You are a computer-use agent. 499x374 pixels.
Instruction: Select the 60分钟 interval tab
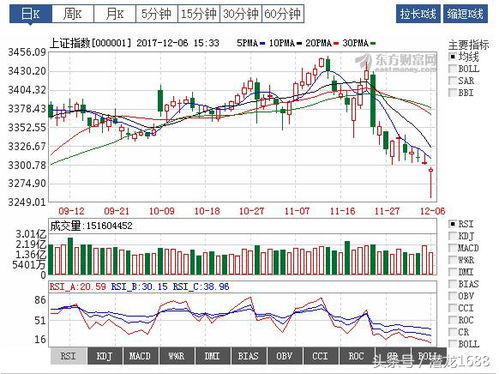click(x=283, y=14)
